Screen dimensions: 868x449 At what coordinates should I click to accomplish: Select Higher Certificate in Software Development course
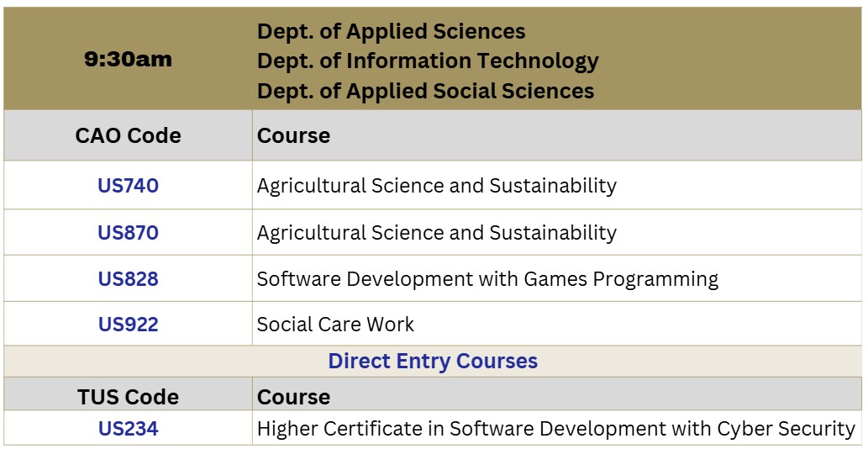(x=555, y=429)
